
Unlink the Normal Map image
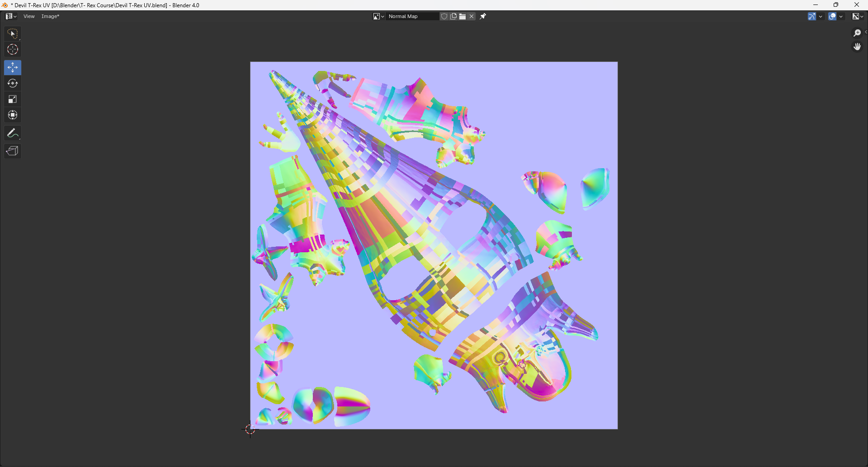click(x=472, y=16)
